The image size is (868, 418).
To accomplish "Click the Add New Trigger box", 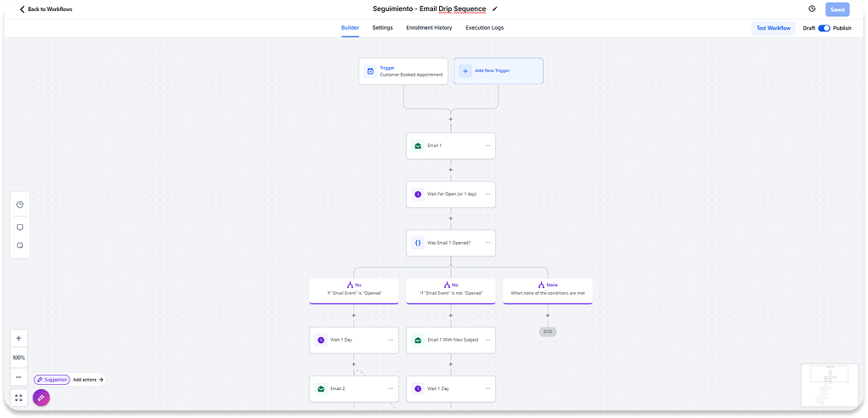I will tap(498, 71).
